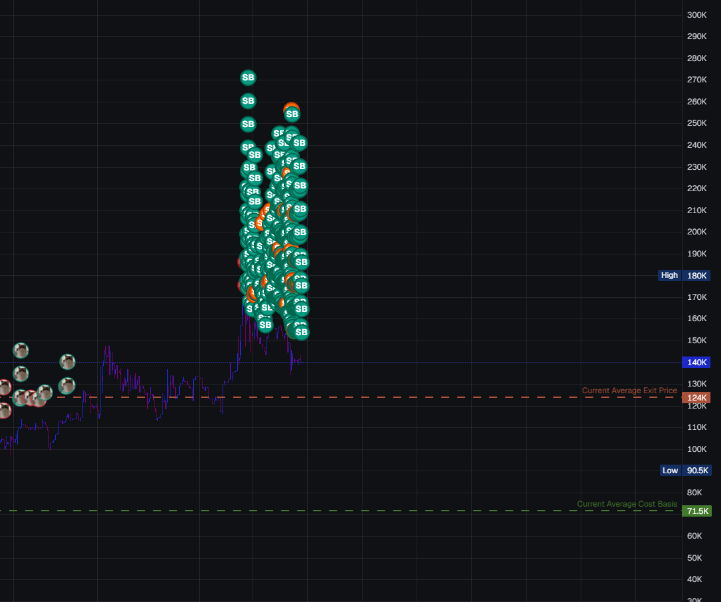The height and width of the screenshot is (602, 721).
Task: Click the 270K axis label
Action: [x=697, y=80]
